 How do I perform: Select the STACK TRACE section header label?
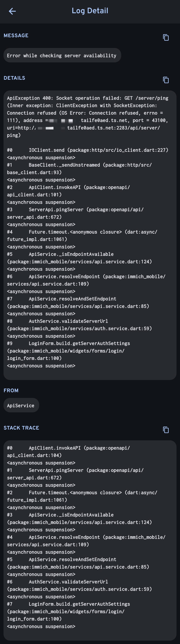click(x=22, y=428)
